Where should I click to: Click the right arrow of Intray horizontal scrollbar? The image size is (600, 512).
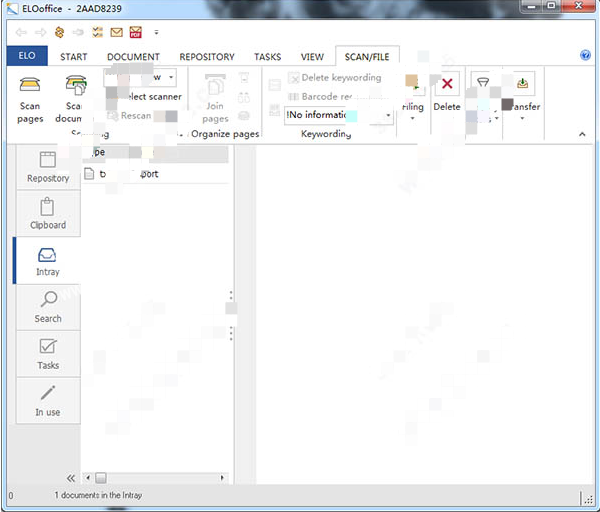[222, 478]
